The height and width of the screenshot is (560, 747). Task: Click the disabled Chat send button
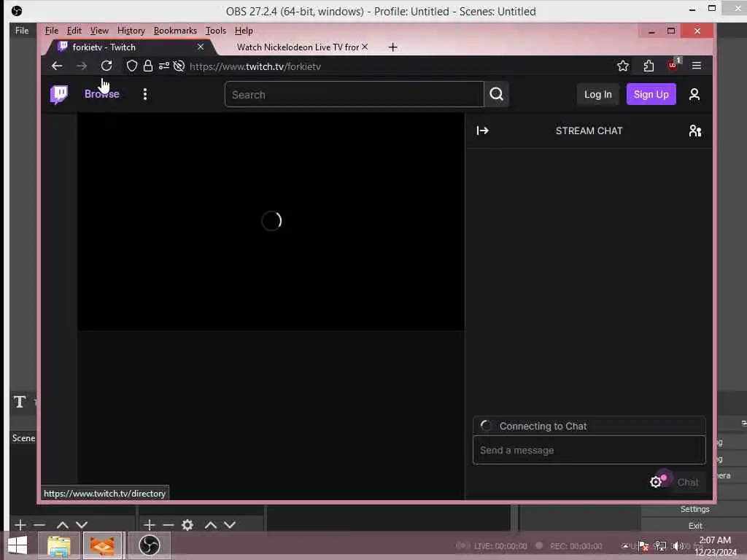(687, 483)
